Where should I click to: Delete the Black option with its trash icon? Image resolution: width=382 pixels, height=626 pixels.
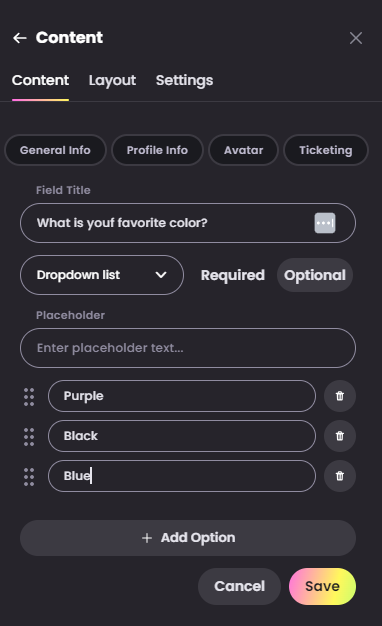click(340, 436)
